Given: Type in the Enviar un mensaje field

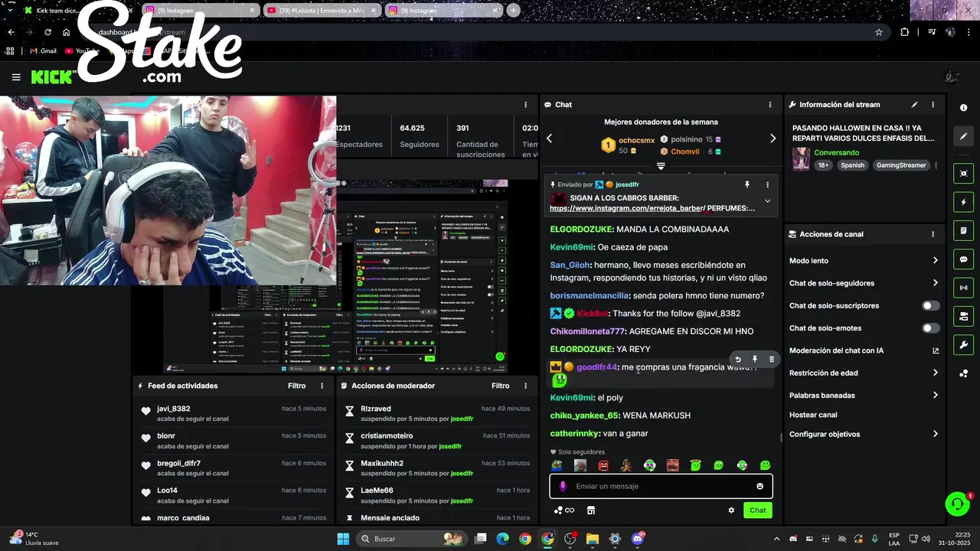Looking at the screenshot, I should click(x=661, y=486).
